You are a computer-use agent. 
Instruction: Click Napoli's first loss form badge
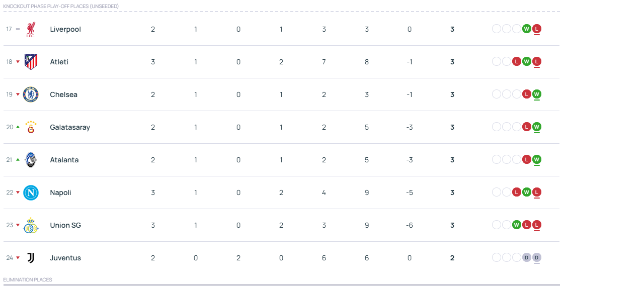pyautogui.click(x=517, y=192)
